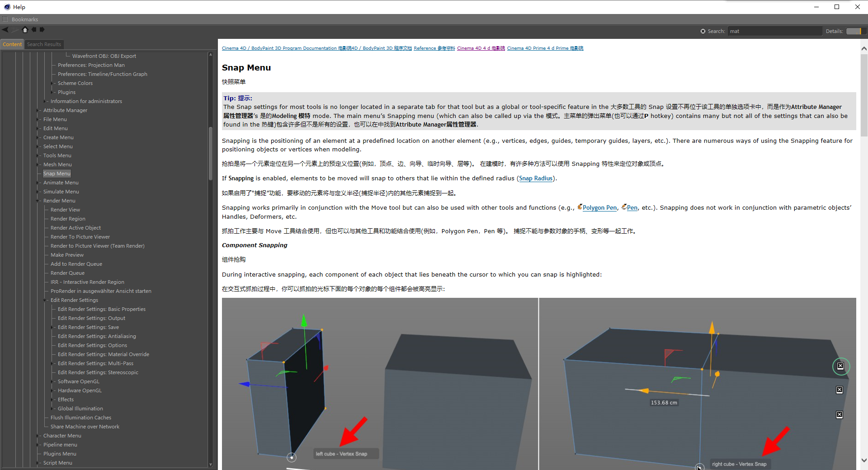This screenshot has width=868, height=470.
Task: Open the Animate Menu topic
Action: coord(61,183)
